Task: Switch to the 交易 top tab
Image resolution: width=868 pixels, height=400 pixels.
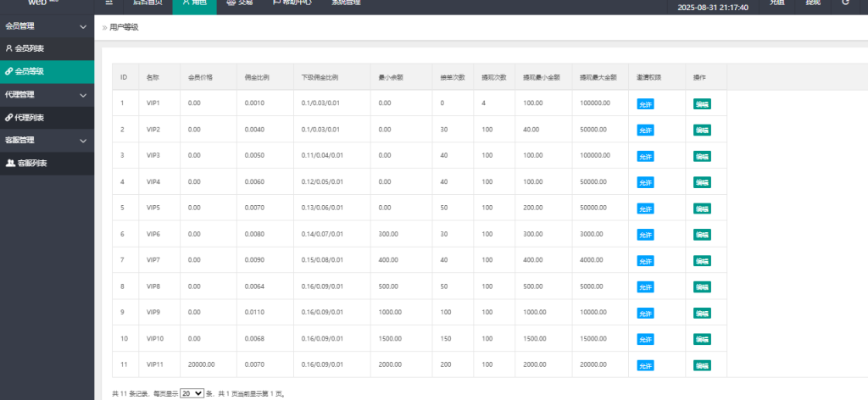Action: click(239, 3)
